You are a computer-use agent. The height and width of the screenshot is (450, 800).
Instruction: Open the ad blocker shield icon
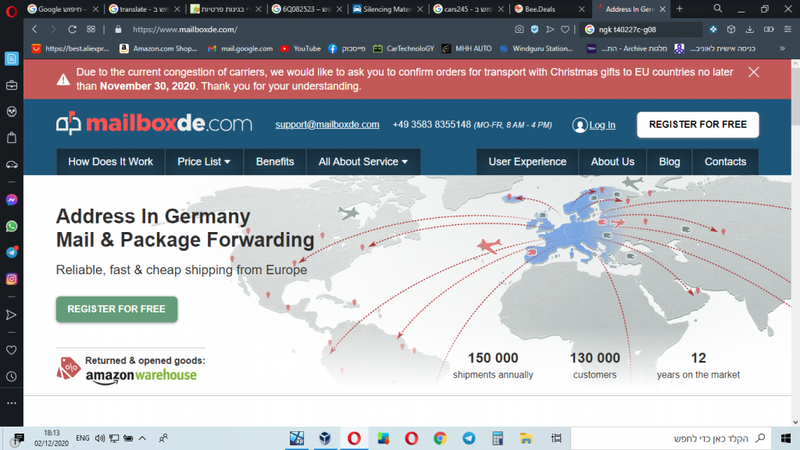534,30
